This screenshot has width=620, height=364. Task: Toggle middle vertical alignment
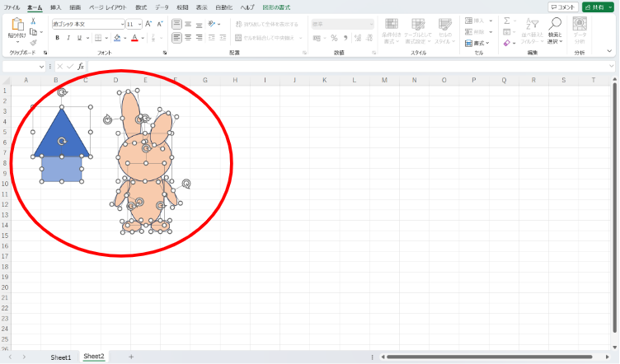point(188,24)
